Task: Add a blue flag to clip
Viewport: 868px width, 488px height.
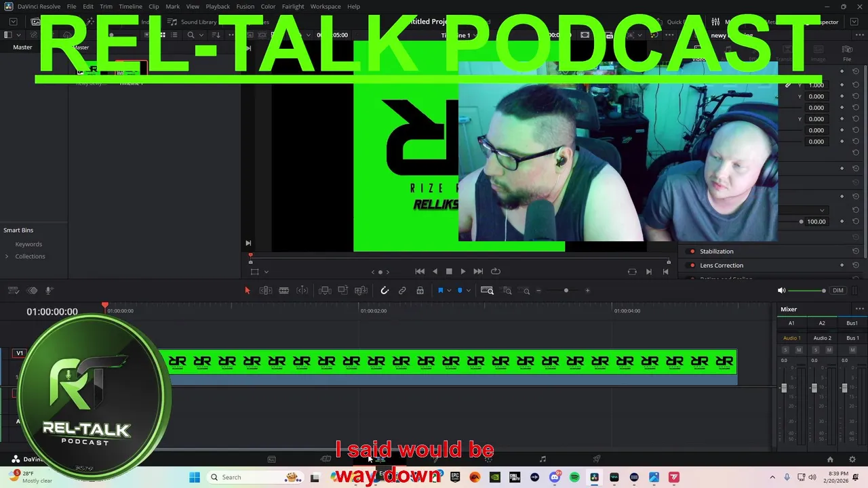Action: pyautogui.click(x=440, y=291)
